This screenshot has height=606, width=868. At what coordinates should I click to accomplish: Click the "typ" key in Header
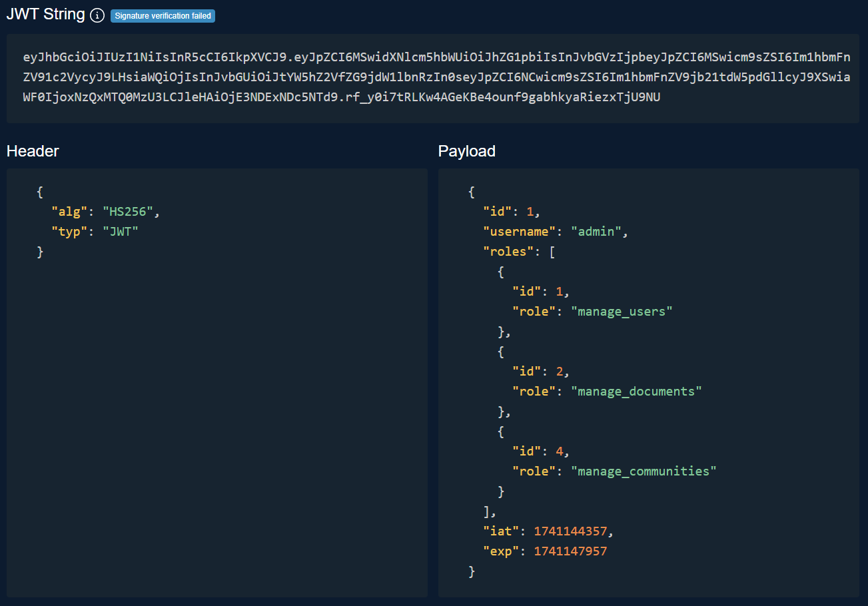70,232
